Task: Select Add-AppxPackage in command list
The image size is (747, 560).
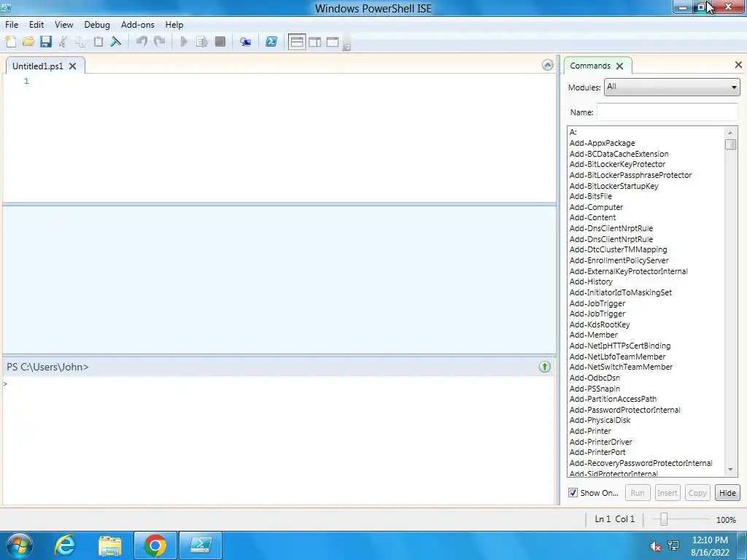Action: tap(602, 143)
